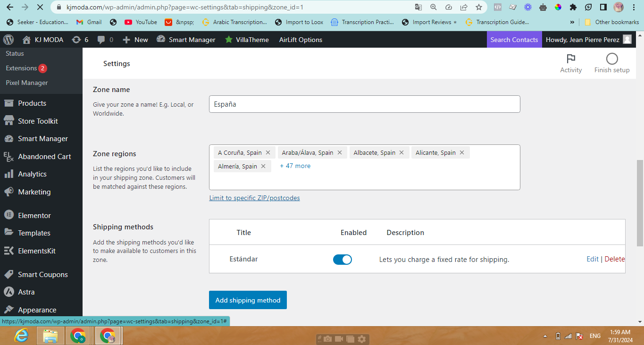Click New in the admin bar
644x345 pixels.
click(135, 40)
